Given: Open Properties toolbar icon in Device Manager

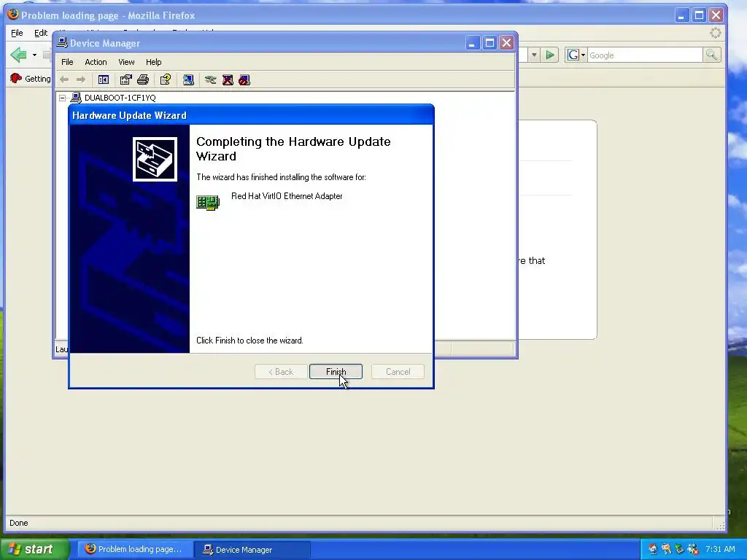Looking at the screenshot, I should [x=125, y=79].
